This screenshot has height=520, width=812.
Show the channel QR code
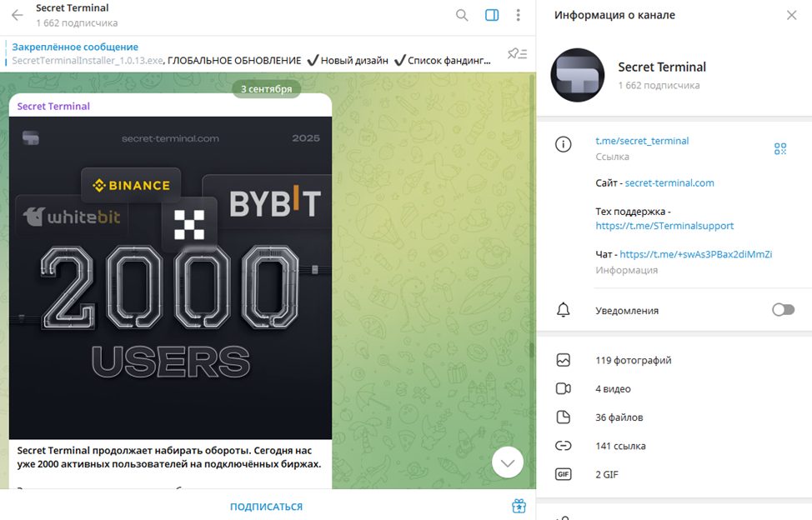click(779, 149)
